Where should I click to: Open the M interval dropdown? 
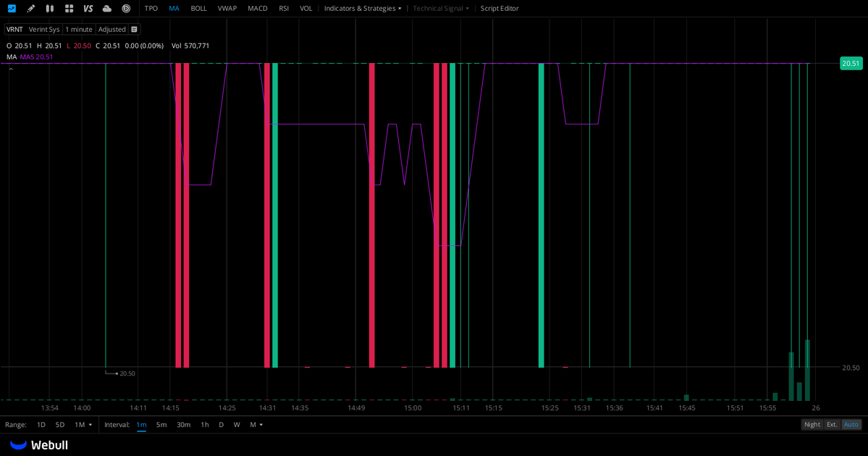click(x=256, y=424)
